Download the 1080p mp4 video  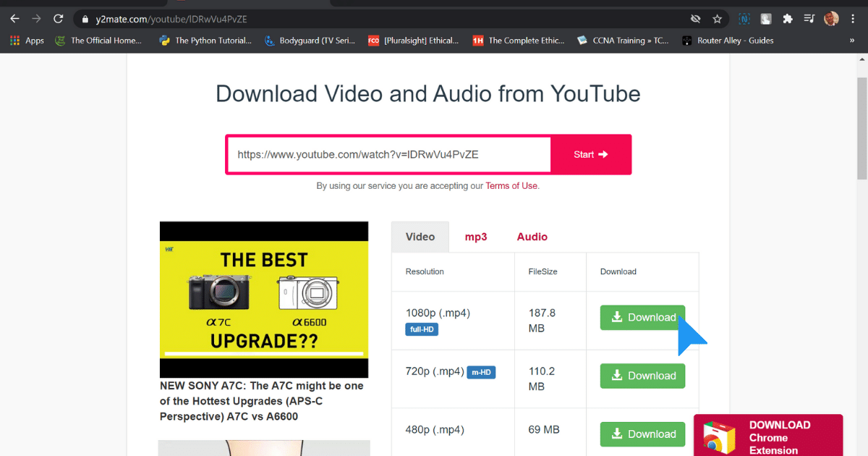642,317
